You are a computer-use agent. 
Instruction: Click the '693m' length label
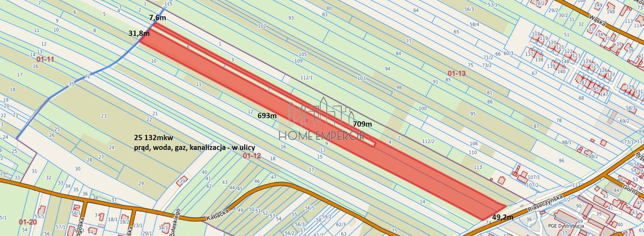[x=267, y=116]
